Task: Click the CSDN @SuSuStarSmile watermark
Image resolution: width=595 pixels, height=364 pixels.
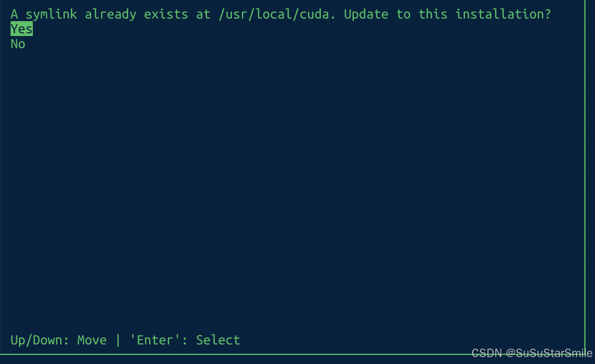Action: coord(531,353)
